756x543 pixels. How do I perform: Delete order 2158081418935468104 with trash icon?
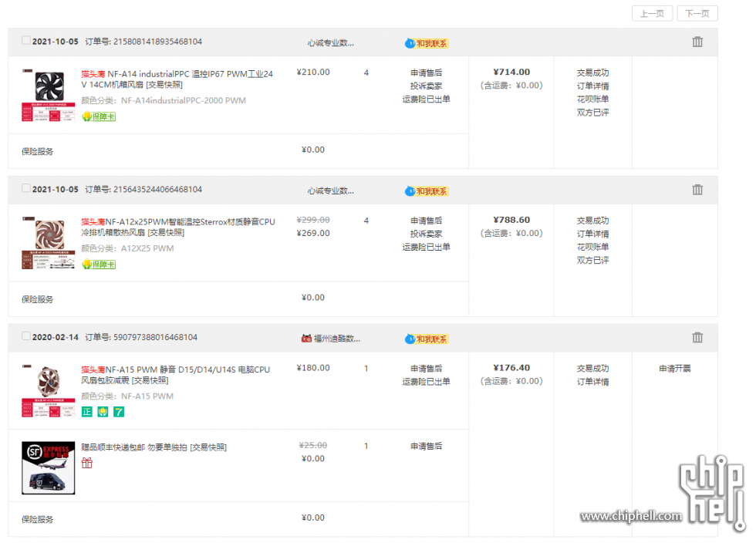(x=697, y=42)
